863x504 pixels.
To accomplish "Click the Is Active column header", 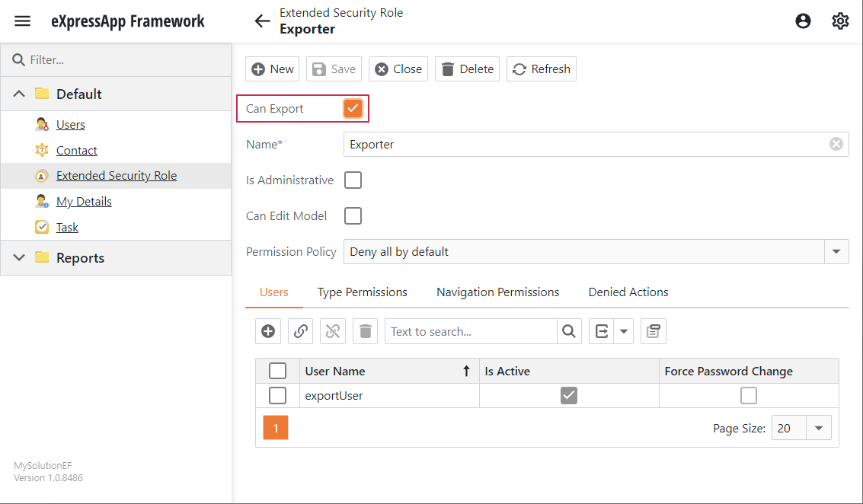I will [x=569, y=371].
